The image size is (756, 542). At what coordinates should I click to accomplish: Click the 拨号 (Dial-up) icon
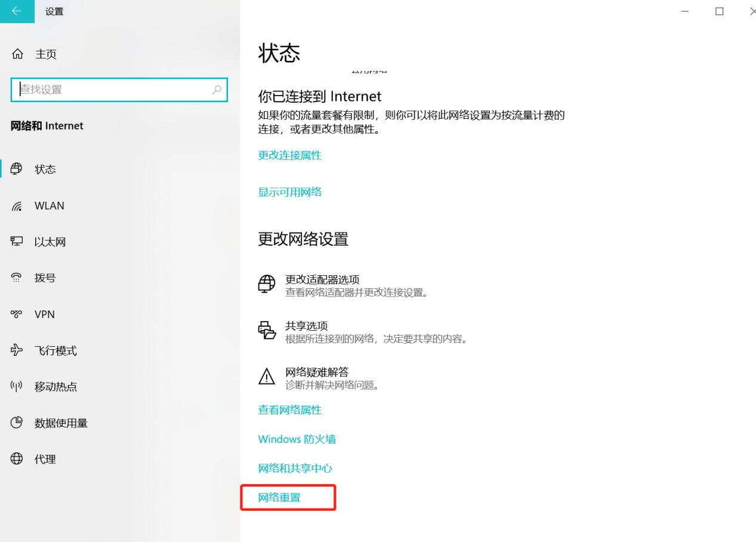[x=18, y=277]
